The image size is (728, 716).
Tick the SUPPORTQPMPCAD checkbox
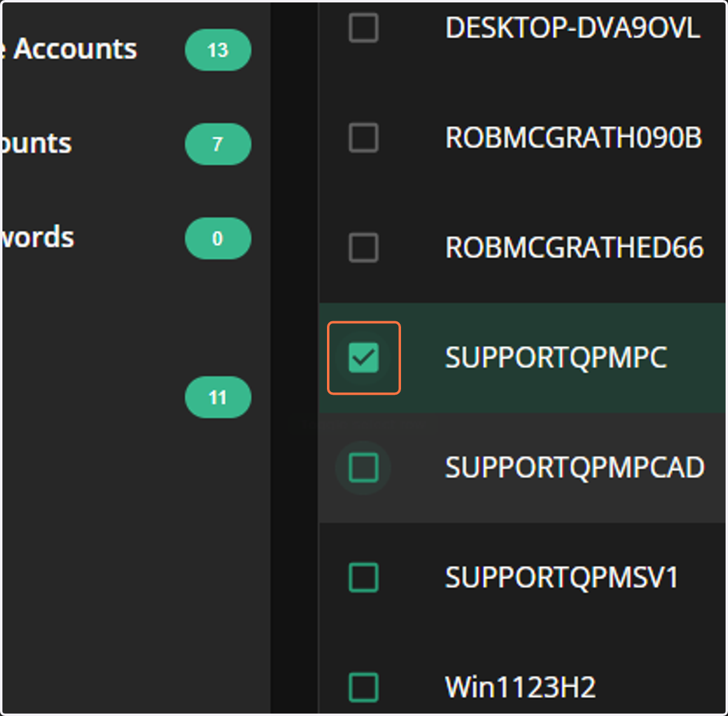363,467
